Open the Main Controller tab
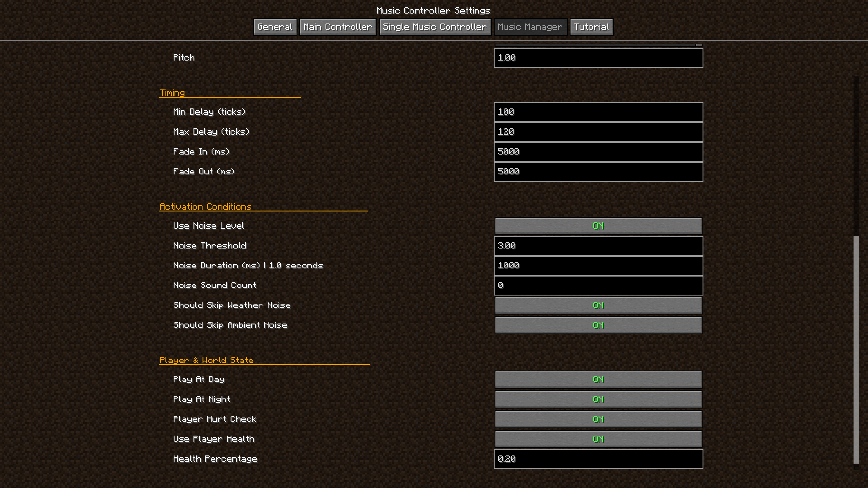The width and height of the screenshot is (868, 488). (337, 27)
